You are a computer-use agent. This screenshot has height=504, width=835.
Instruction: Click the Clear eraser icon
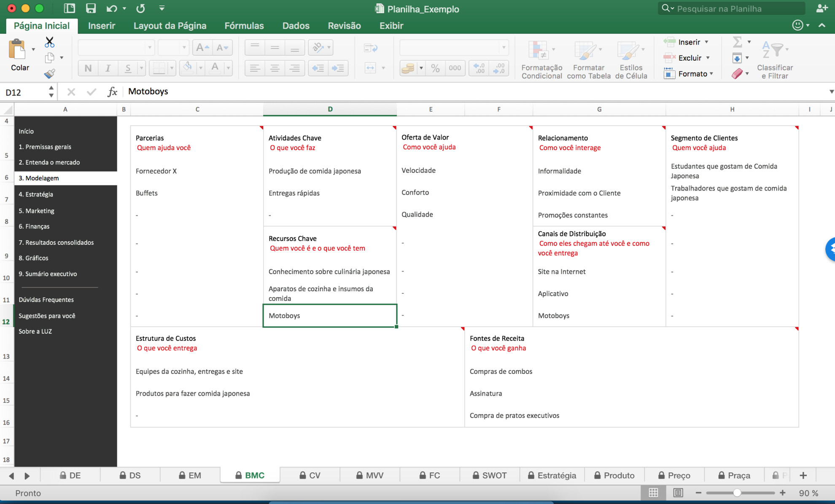tap(737, 74)
